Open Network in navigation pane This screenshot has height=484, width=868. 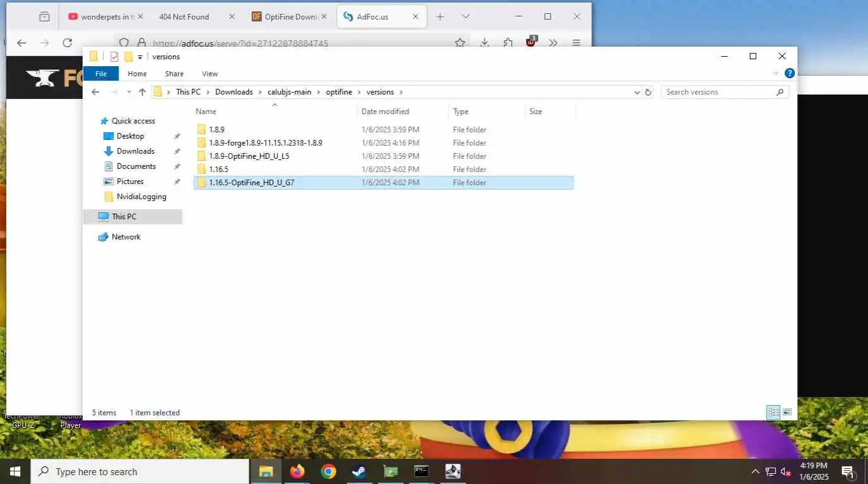coord(126,237)
